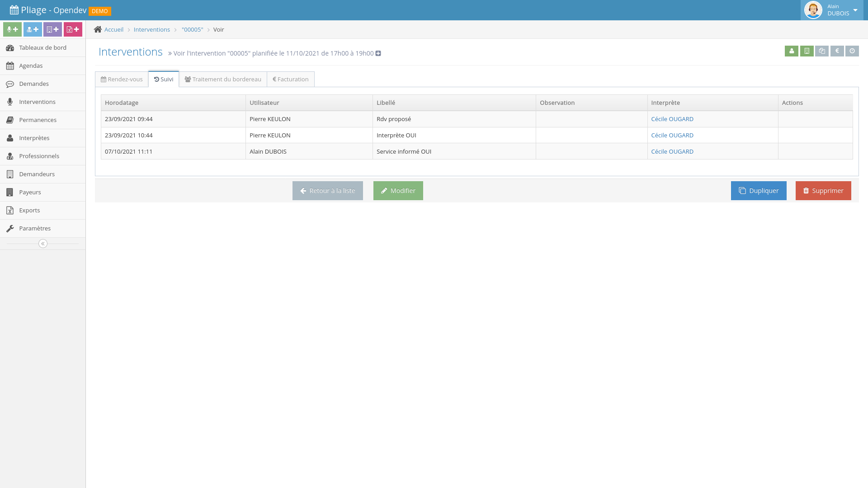Click the grey documents status icon
868x488 pixels.
[822, 51]
